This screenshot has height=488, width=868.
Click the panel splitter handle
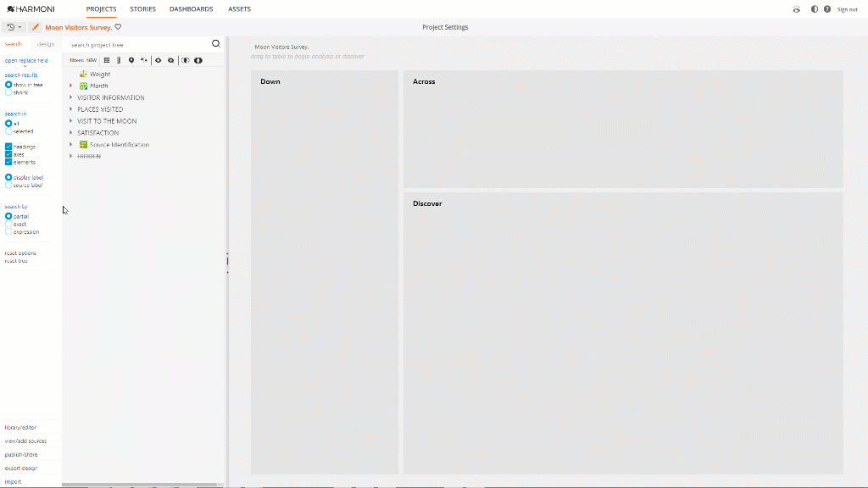coord(227,263)
